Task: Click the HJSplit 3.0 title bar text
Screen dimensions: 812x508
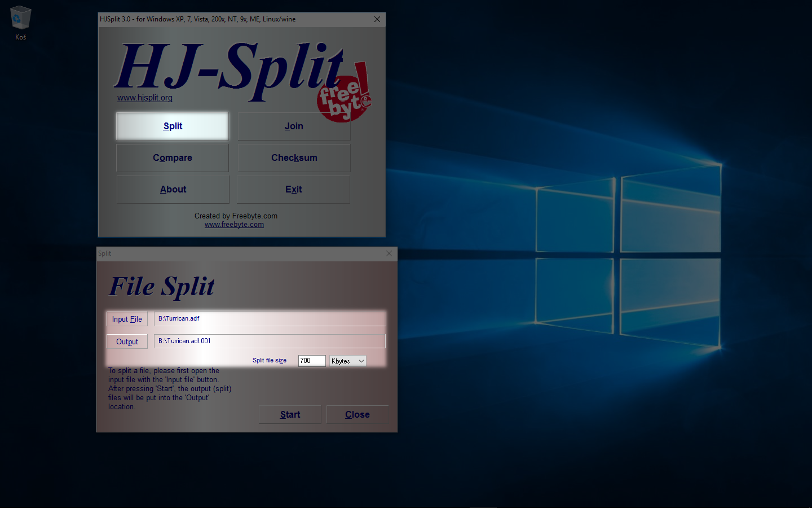Action: (x=198, y=19)
